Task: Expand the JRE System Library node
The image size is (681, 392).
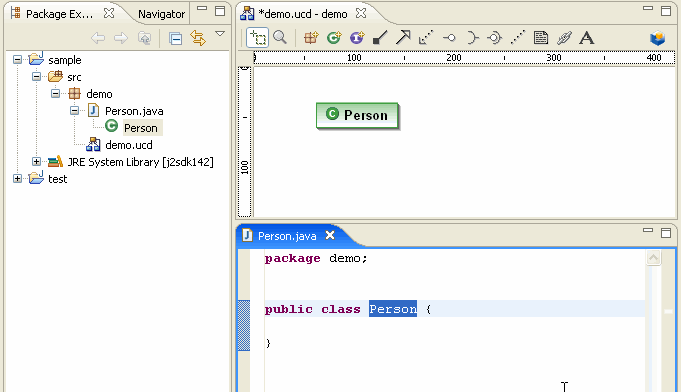Action: [x=36, y=161]
